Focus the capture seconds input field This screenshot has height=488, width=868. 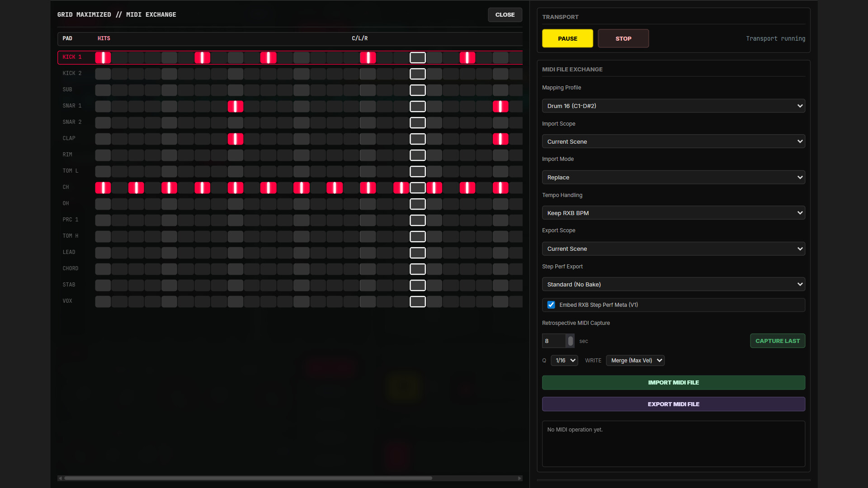point(554,341)
